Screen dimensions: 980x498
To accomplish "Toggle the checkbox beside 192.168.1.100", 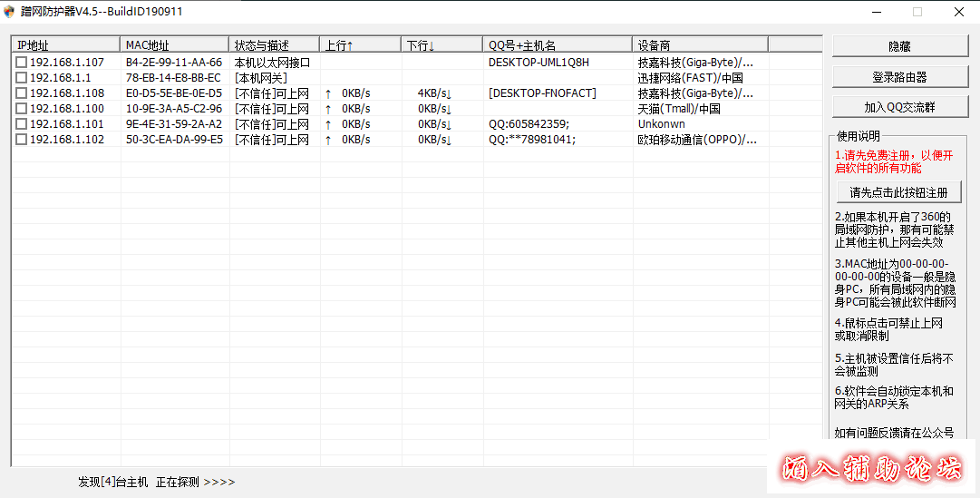I will pyautogui.click(x=21, y=109).
